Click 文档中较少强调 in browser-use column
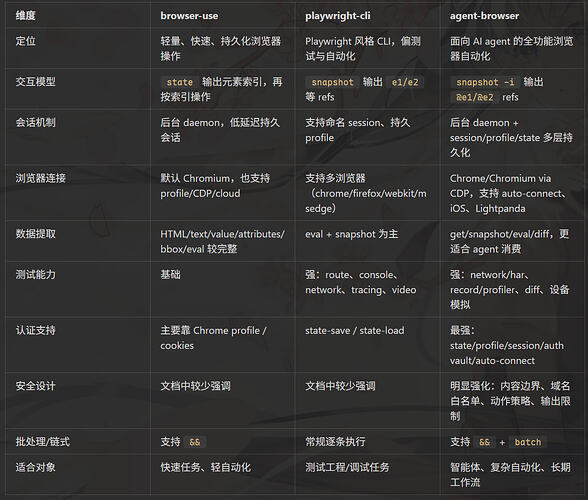The width and height of the screenshot is (588, 500). point(195,386)
